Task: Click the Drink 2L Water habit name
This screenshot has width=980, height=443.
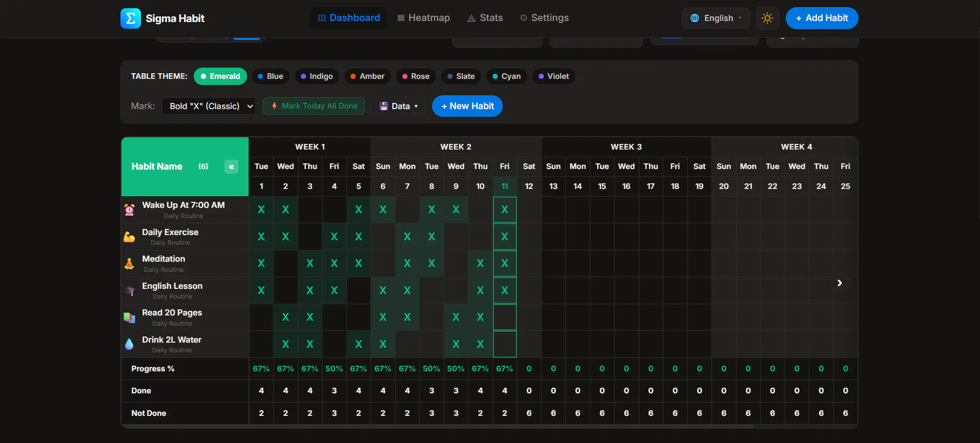Action: (172, 340)
